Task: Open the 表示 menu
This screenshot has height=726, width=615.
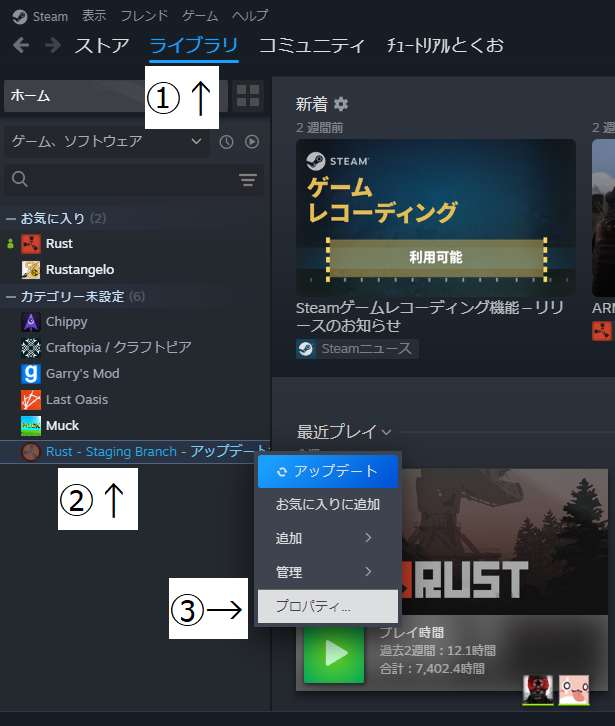Action: (x=94, y=16)
